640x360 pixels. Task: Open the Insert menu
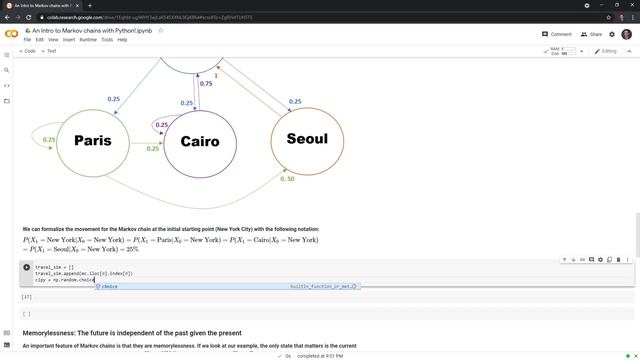[69, 40]
